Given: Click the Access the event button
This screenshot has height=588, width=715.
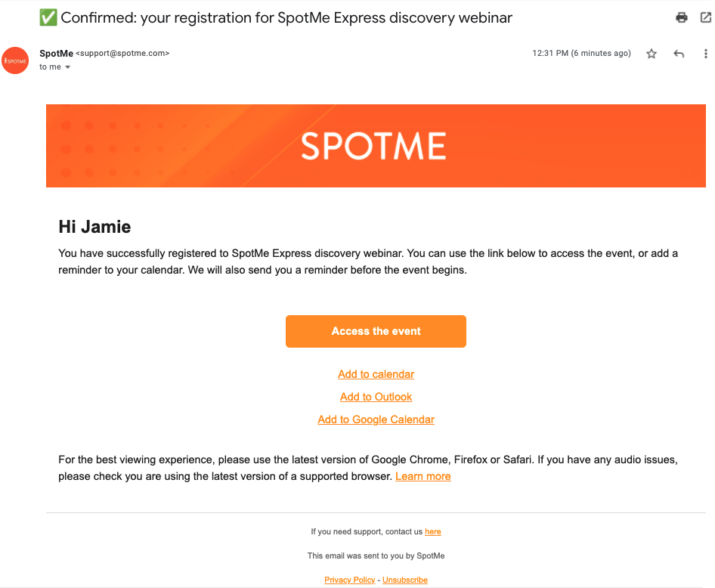Looking at the screenshot, I should point(376,331).
